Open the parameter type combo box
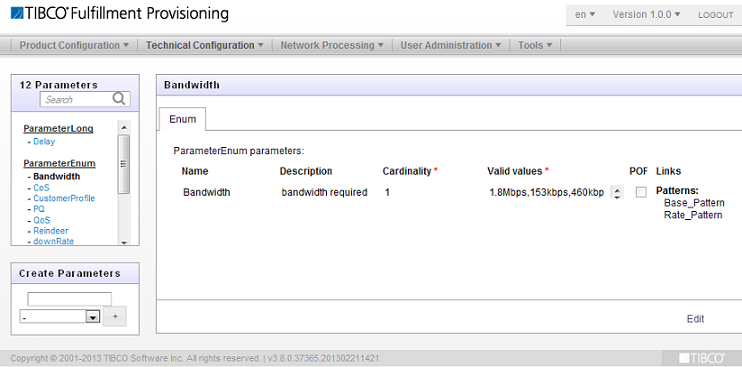Viewport: 742px width, 367px height. (59, 317)
